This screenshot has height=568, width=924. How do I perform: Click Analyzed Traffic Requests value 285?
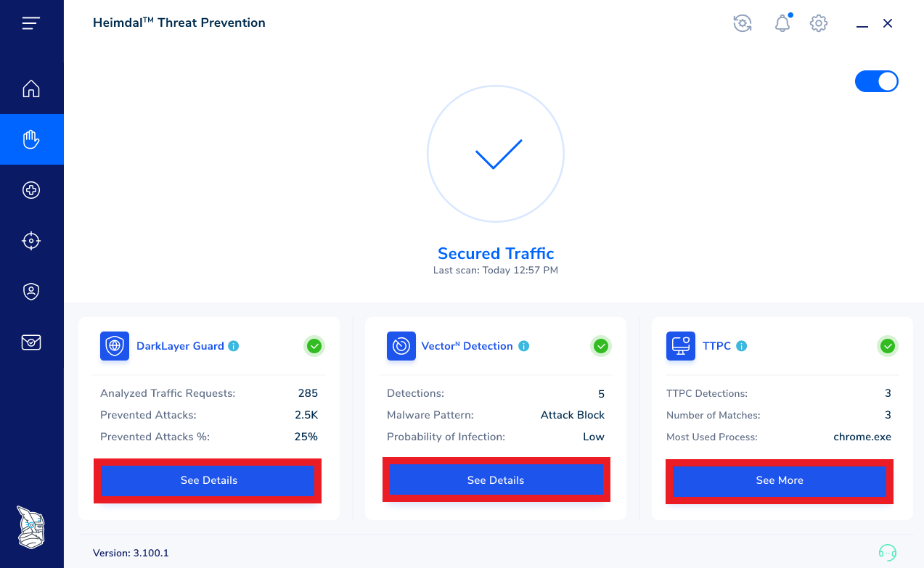[x=308, y=393]
